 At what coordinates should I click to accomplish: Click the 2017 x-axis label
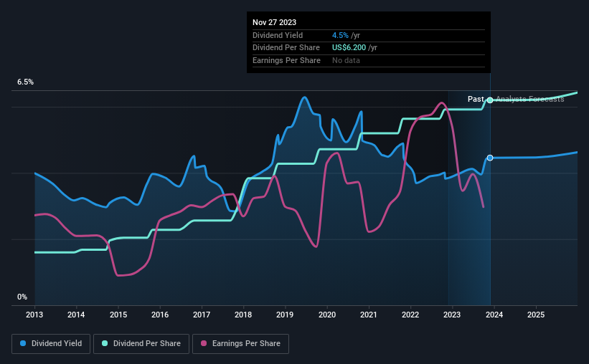(202, 315)
